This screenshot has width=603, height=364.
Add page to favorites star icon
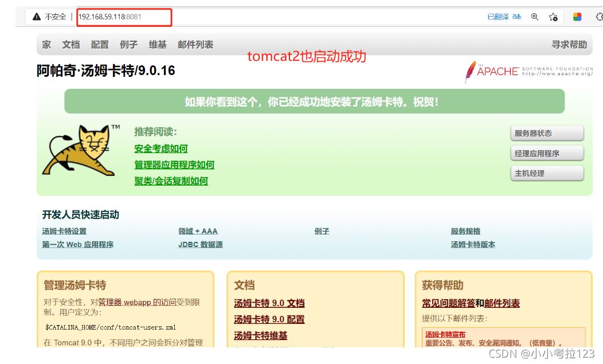tap(553, 17)
